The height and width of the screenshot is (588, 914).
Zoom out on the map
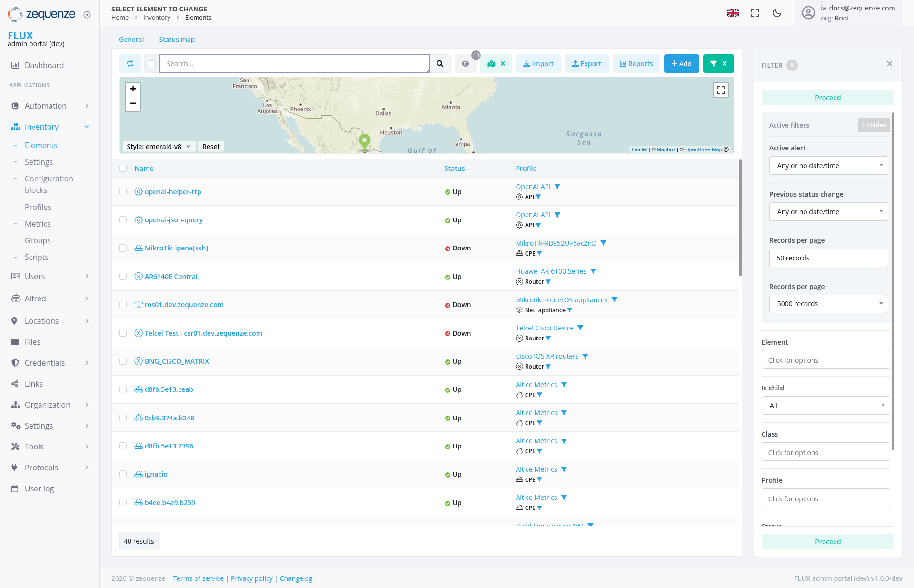click(x=133, y=103)
